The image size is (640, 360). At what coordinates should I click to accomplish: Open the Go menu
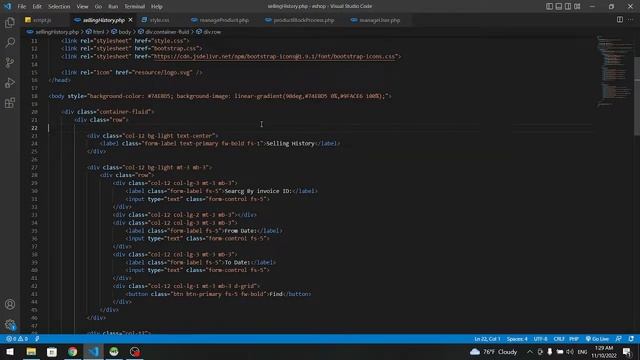click(x=98, y=7)
